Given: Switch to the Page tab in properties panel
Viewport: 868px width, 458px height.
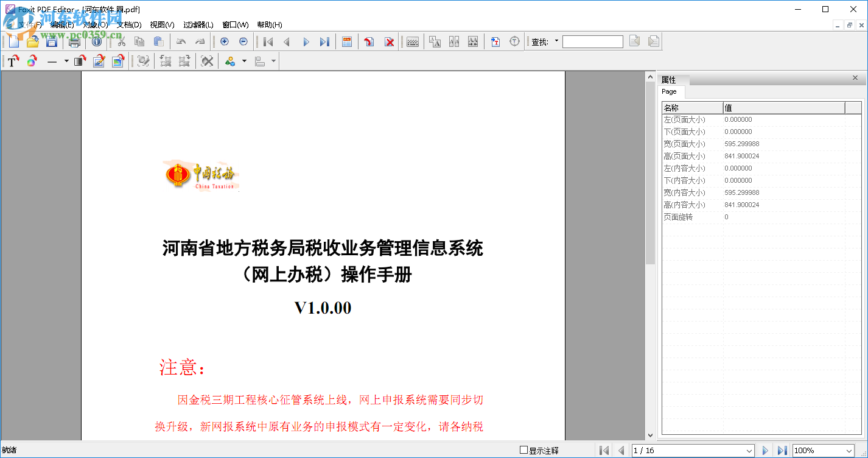Looking at the screenshot, I should 670,91.
